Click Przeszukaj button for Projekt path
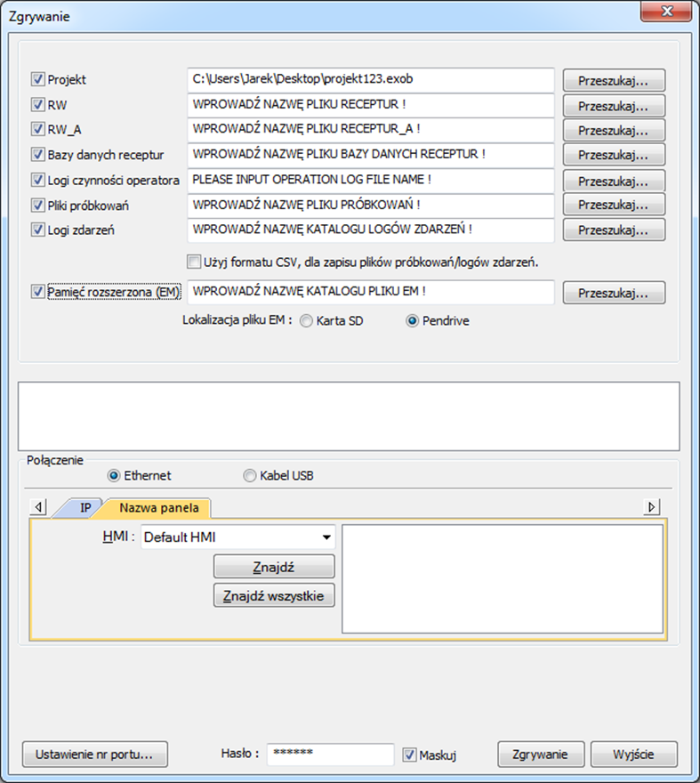Viewport: 700px width, 783px height. [x=614, y=80]
